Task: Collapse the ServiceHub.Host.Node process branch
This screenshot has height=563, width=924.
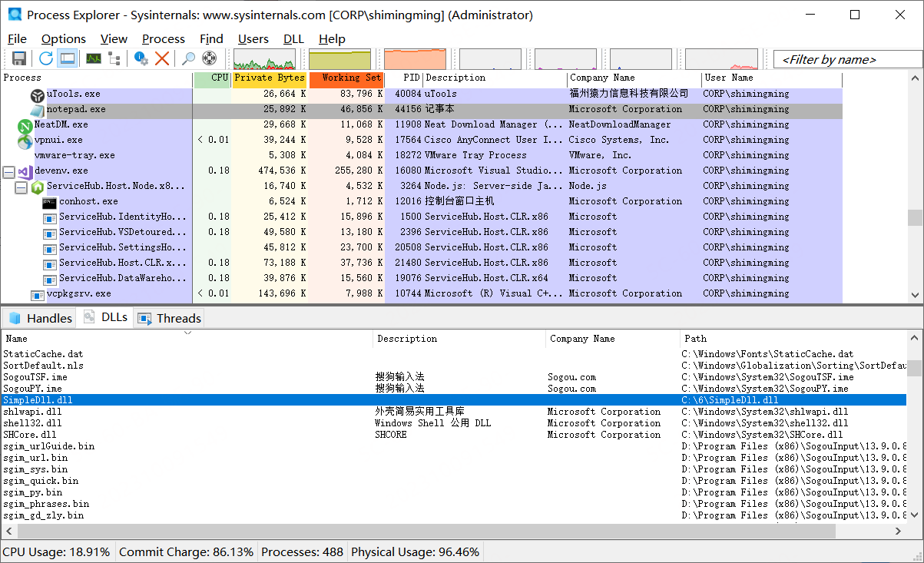Action: point(21,187)
